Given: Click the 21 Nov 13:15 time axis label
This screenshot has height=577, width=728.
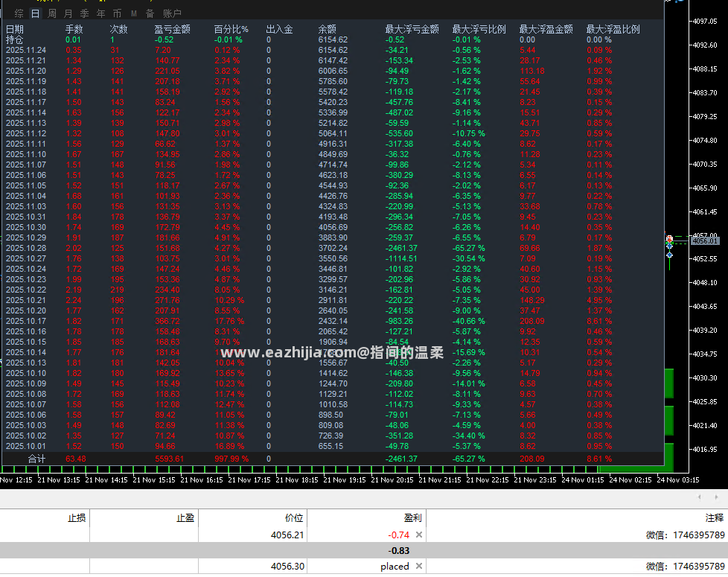Looking at the screenshot, I should (x=59, y=480).
